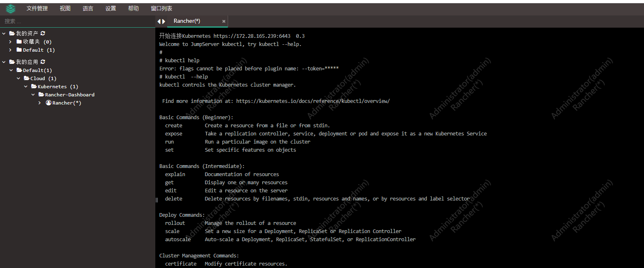Open the 文件管理 menu
This screenshot has width=644, height=268.
click(37, 9)
